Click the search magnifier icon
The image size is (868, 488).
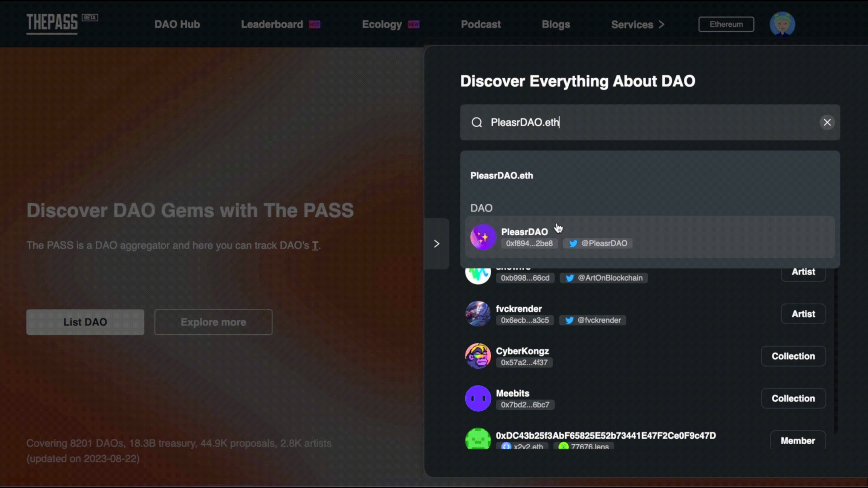[x=477, y=122]
